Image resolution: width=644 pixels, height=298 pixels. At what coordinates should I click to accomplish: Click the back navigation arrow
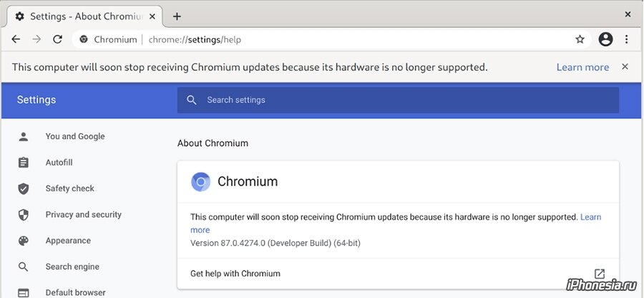pos(16,39)
